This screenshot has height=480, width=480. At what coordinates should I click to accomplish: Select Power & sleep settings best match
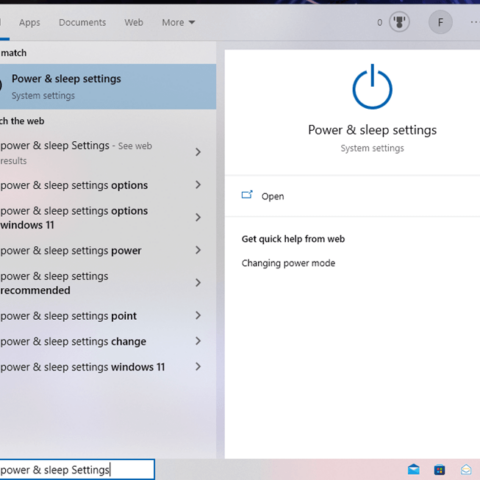pyautogui.click(x=108, y=87)
